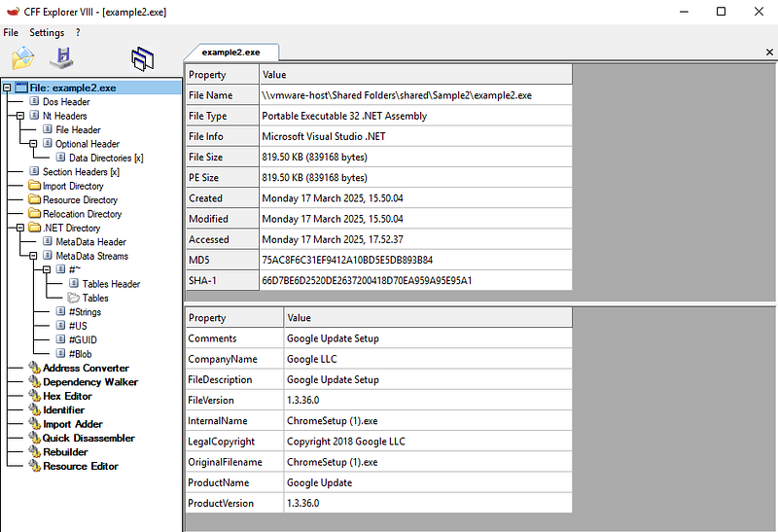Click the Save disk icon in toolbar
Image resolution: width=778 pixels, height=532 pixels.
[62, 58]
